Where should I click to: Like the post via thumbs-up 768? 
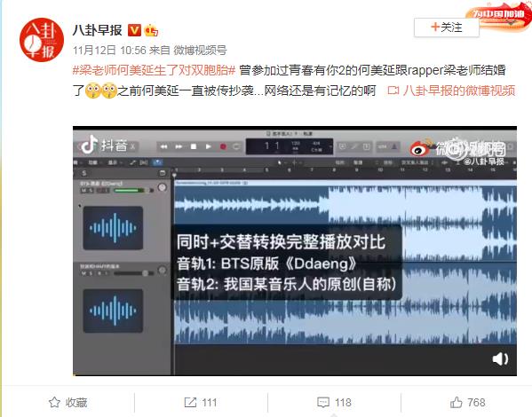point(456,403)
